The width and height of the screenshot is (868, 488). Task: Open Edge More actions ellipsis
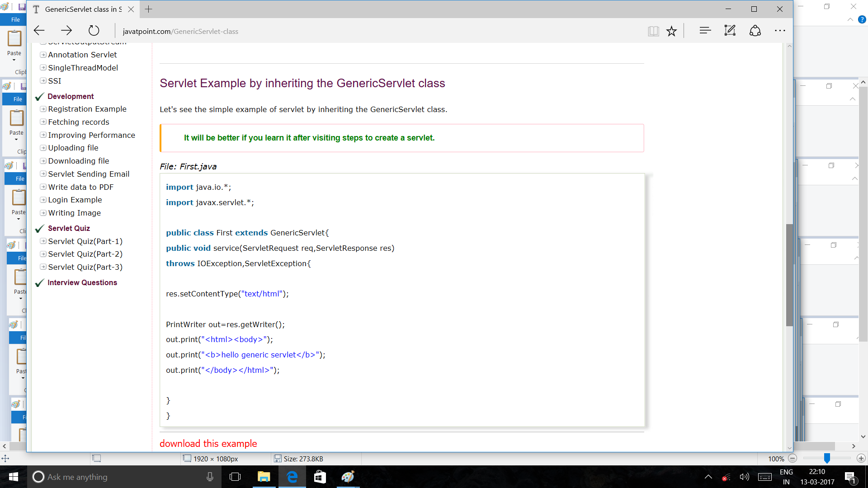coord(780,31)
